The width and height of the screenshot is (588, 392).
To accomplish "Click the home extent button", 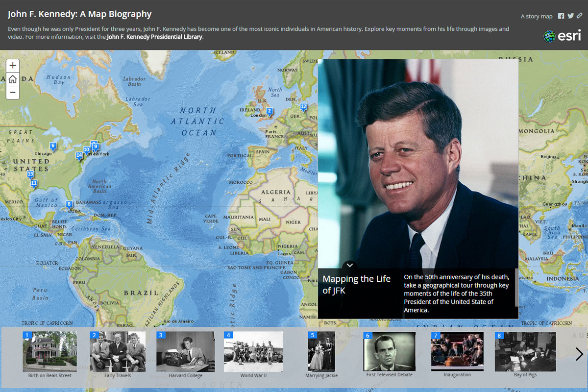I will [x=13, y=79].
